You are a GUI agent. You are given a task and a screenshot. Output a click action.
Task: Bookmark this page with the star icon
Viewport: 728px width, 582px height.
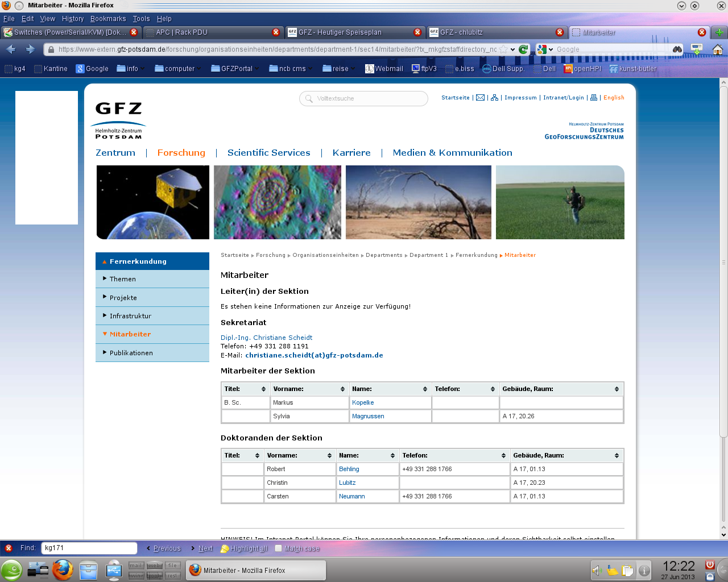503,49
